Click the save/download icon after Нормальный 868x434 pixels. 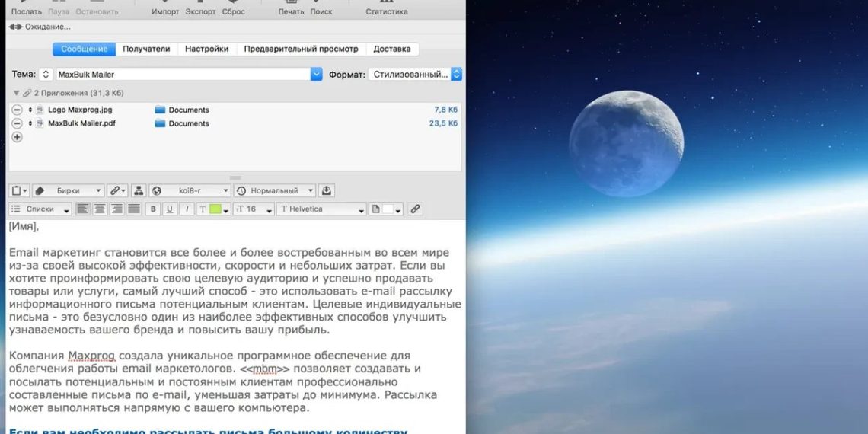[x=327, y=190]
